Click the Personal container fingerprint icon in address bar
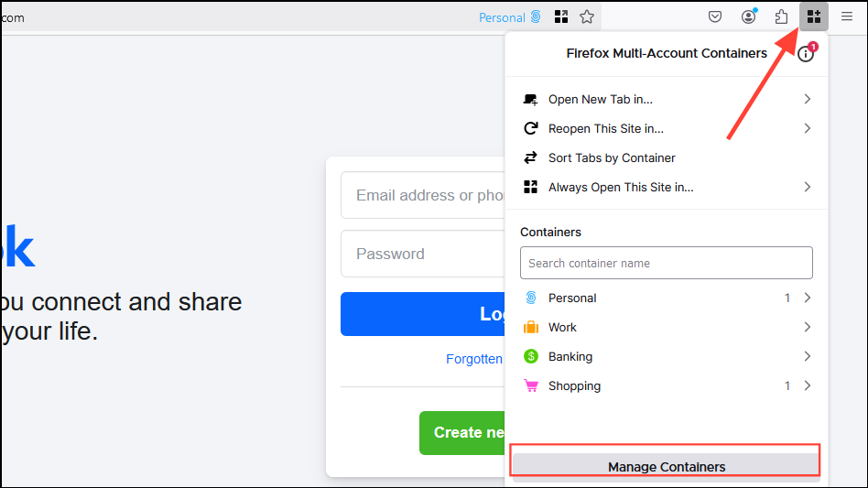 pos(536,16)
